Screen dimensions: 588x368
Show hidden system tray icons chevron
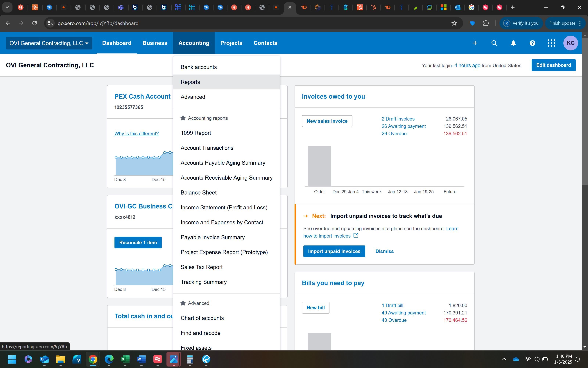tap(504, 359)
